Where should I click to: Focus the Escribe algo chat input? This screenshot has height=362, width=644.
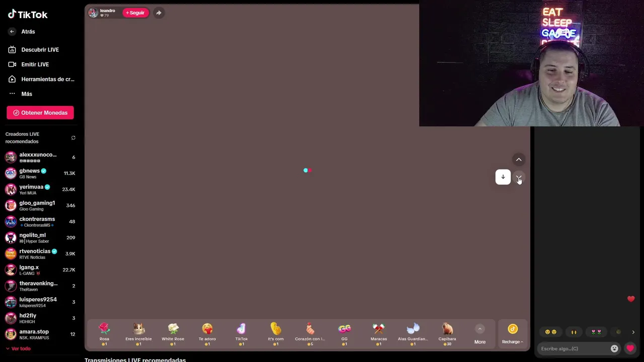(x=574, y=348)
